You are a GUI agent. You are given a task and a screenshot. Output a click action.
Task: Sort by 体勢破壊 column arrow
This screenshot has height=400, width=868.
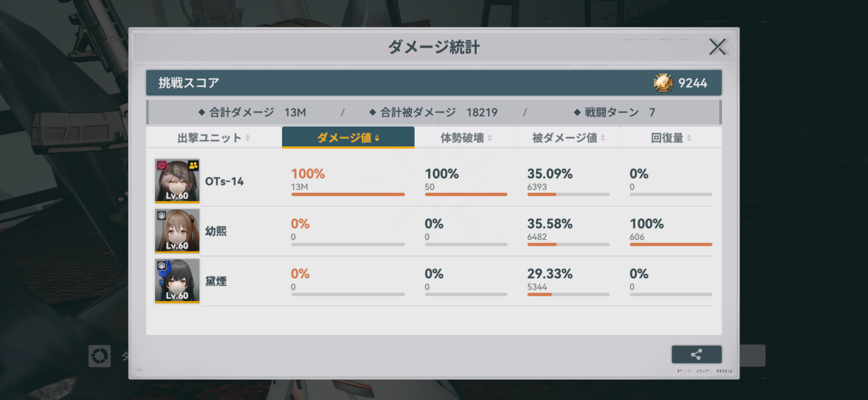coord(489,138)
